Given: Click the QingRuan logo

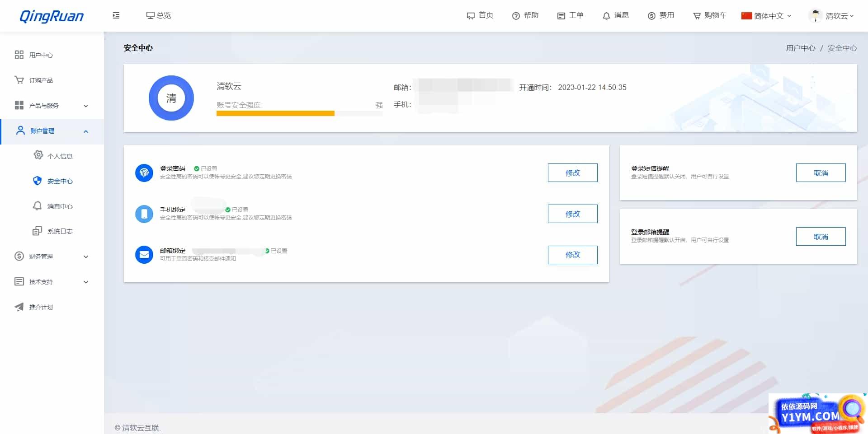Looking at the screenshot, I should point(52,16).
